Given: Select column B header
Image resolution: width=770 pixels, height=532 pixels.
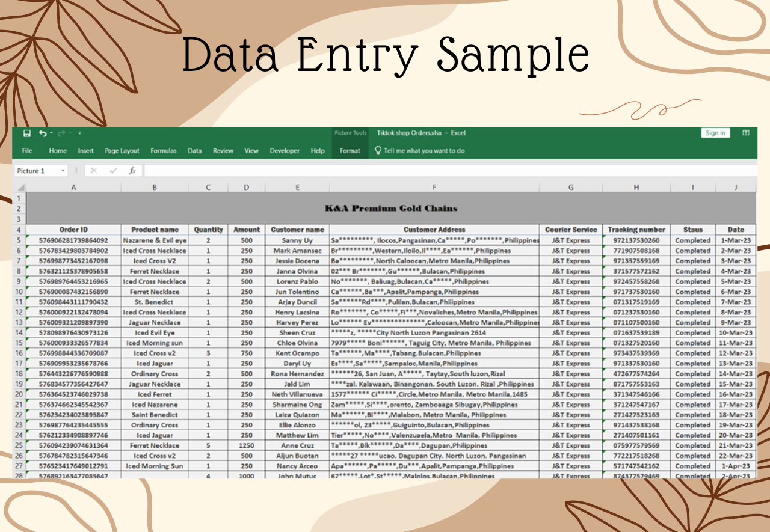Looking at the screenshot, I should [155, 188].
